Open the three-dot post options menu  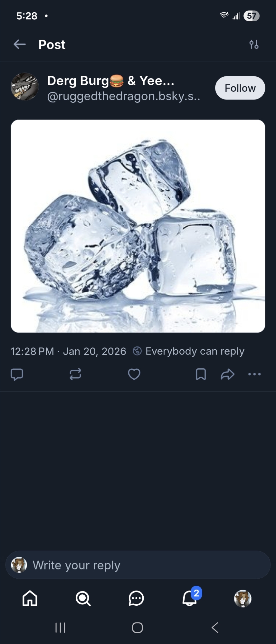point(254,374)
